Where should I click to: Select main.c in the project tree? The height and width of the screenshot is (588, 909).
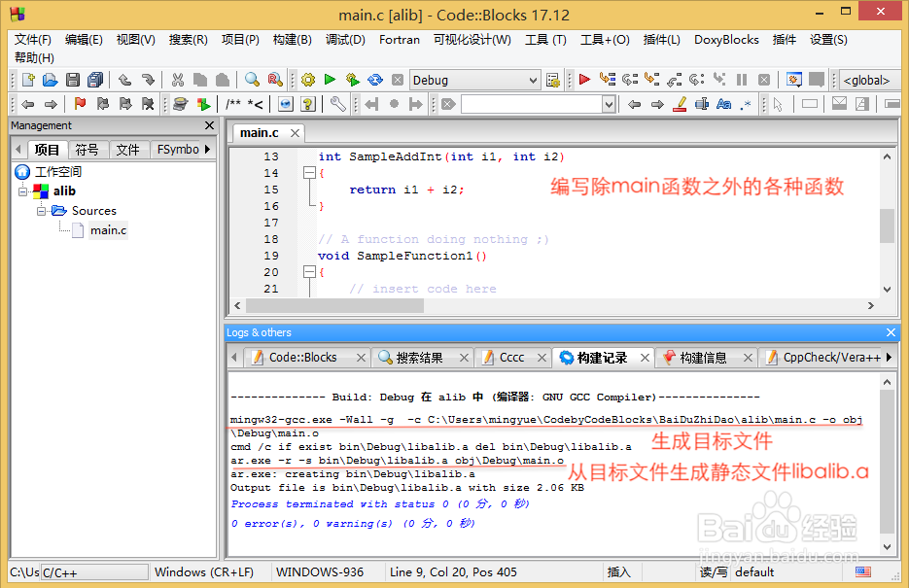click(x=109, y=230)
